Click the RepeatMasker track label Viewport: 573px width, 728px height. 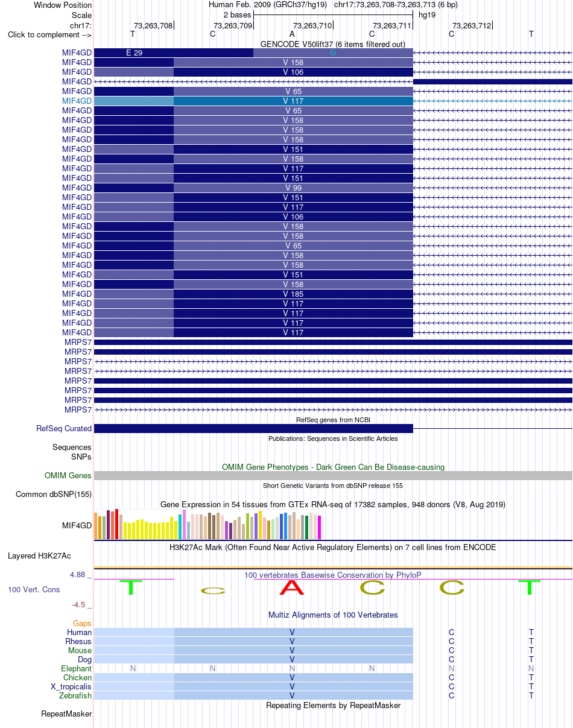pyautogui.click(x=66, y=714)
